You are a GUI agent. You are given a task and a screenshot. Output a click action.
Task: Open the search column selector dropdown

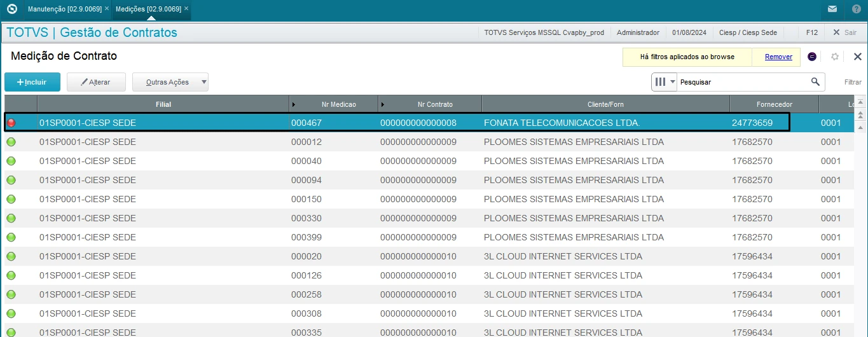point(664,82)
